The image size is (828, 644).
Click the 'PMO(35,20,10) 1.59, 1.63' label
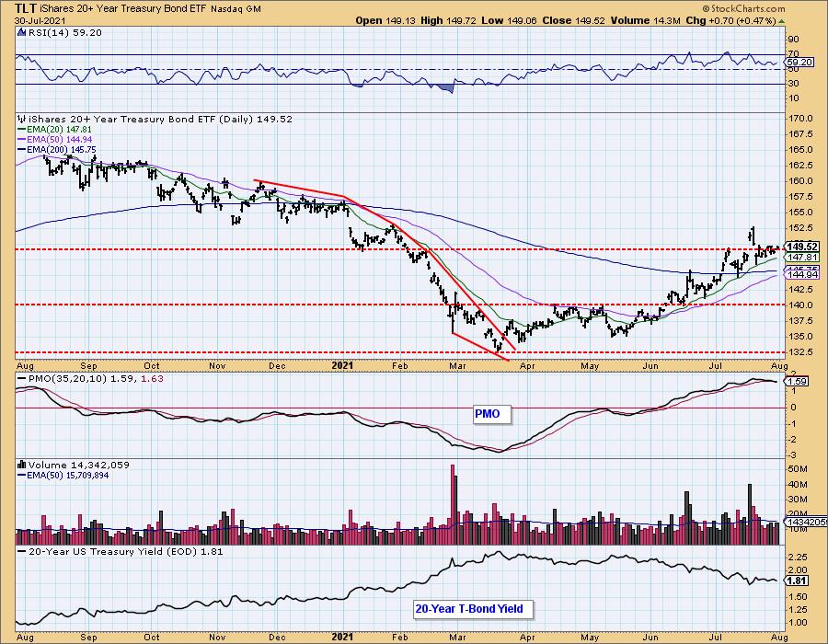click(96, 378)
